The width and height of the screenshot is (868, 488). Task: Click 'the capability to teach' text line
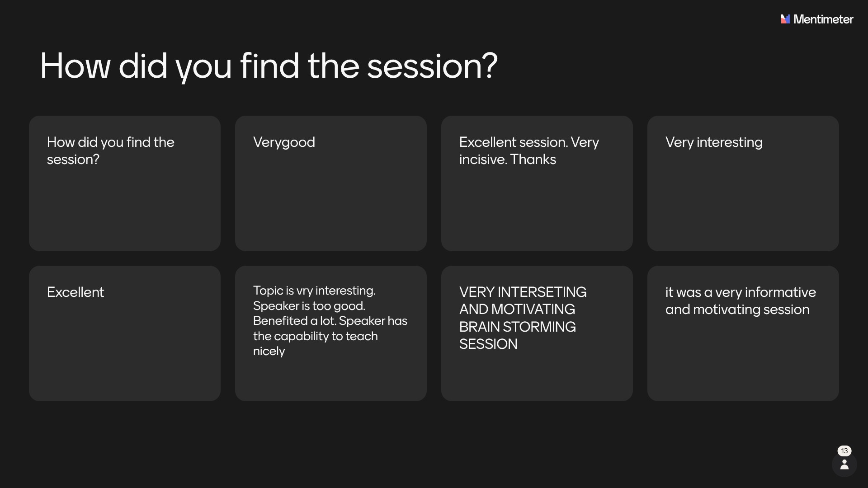pos(315,336)
